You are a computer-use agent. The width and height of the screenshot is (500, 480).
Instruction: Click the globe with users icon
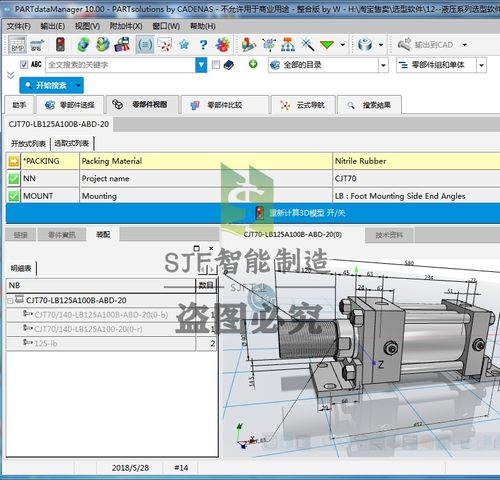coord(103,44)
